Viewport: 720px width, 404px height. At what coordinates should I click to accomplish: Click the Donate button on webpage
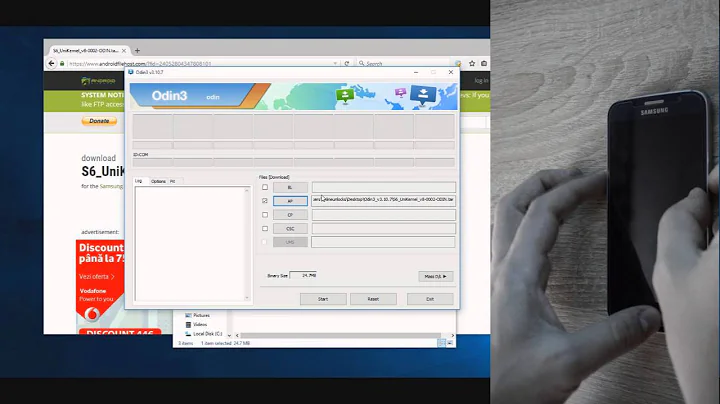pos(99,121)
